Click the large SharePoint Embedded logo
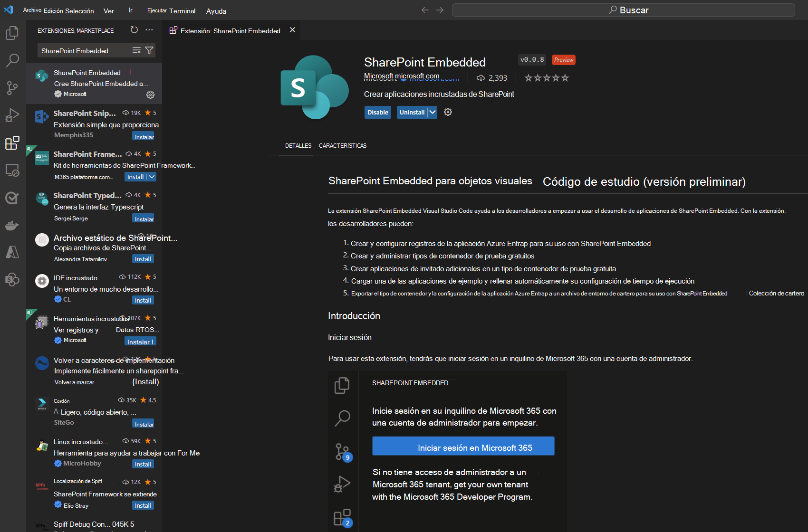The image size is (808, 532). [315, 87]
